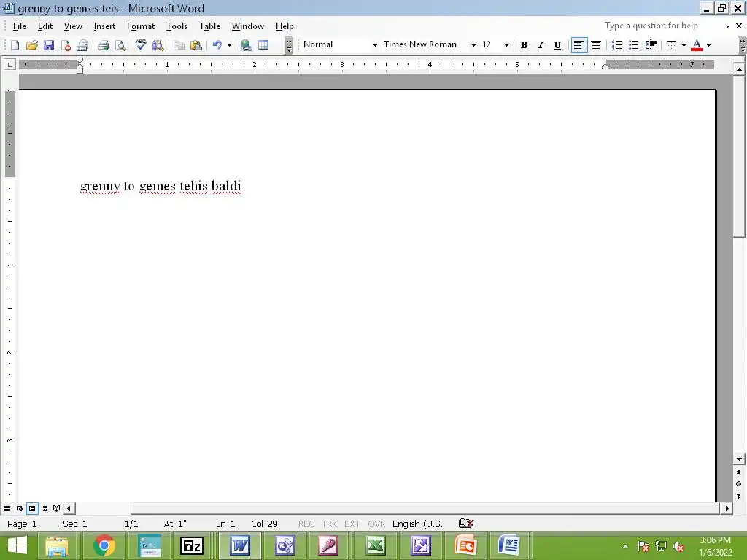Open the Research toolbar icon
Viewport: 747px width, 560px height.
(x=158, y=45)
